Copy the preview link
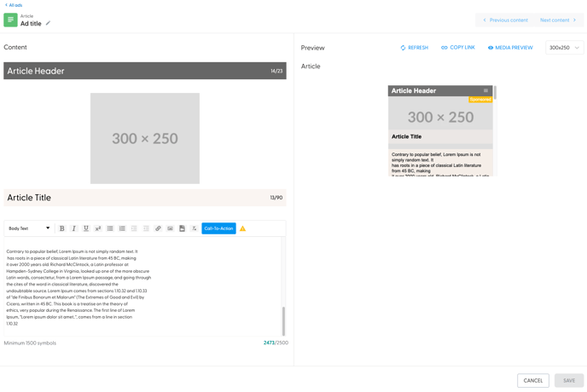The width and height of the screenshot is (587, 392). (458, 48)
